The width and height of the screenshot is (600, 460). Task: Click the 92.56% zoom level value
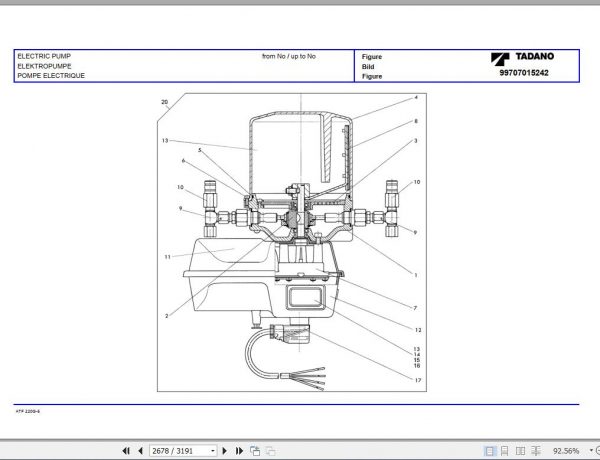[566, 451]
